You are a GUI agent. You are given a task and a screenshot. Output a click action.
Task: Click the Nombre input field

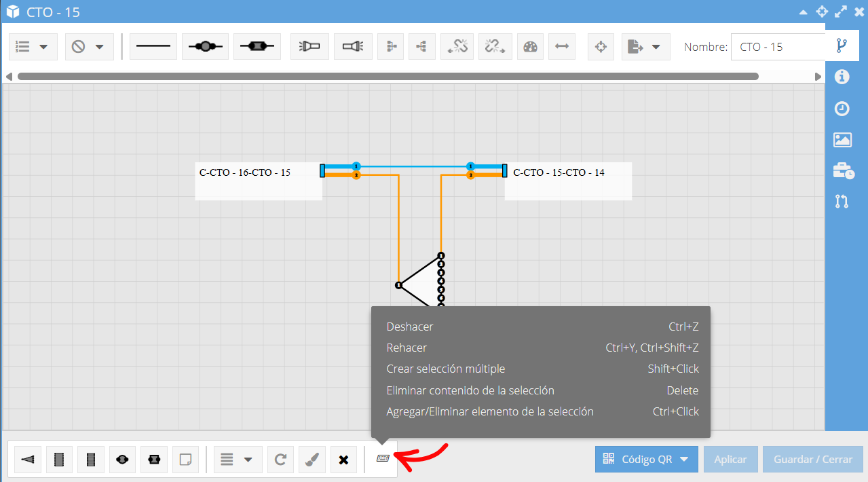(778, 47)
